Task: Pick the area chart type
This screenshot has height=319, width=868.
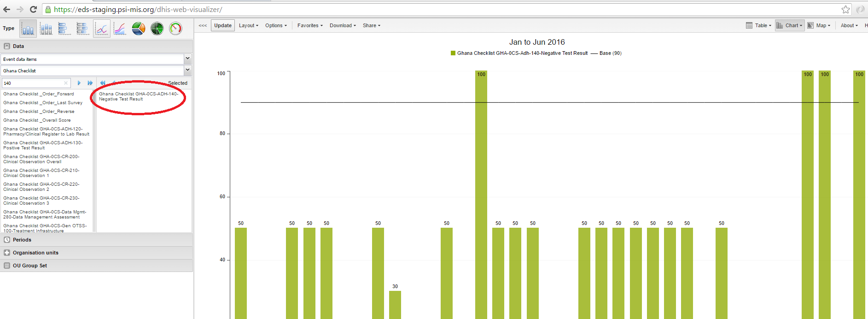Action: pyautogui.click(x=120, y=29)
